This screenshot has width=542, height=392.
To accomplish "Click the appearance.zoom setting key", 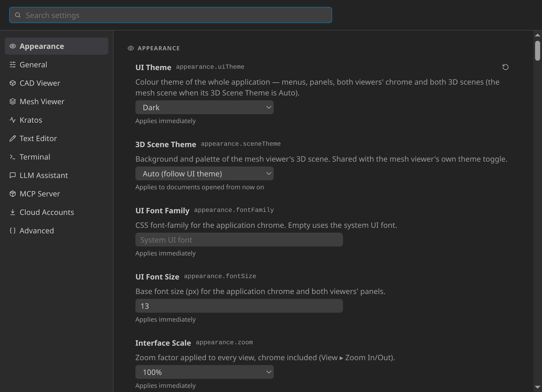I will click(224, 342).
